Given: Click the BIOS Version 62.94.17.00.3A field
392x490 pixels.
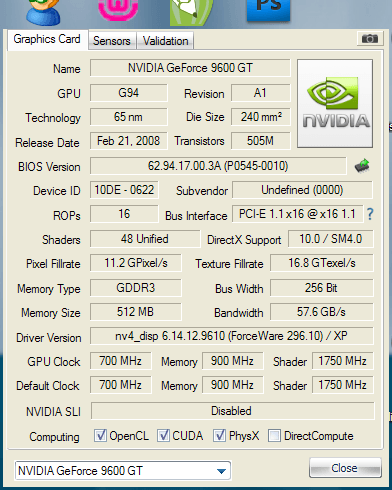Looking at the screenshot, I should [218, 166].
